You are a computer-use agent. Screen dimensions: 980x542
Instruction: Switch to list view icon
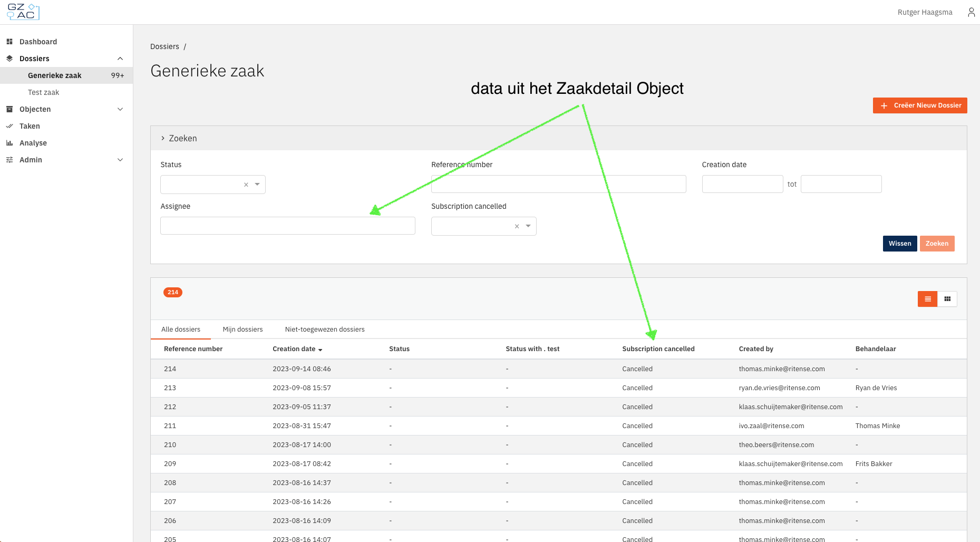[927, 299]
